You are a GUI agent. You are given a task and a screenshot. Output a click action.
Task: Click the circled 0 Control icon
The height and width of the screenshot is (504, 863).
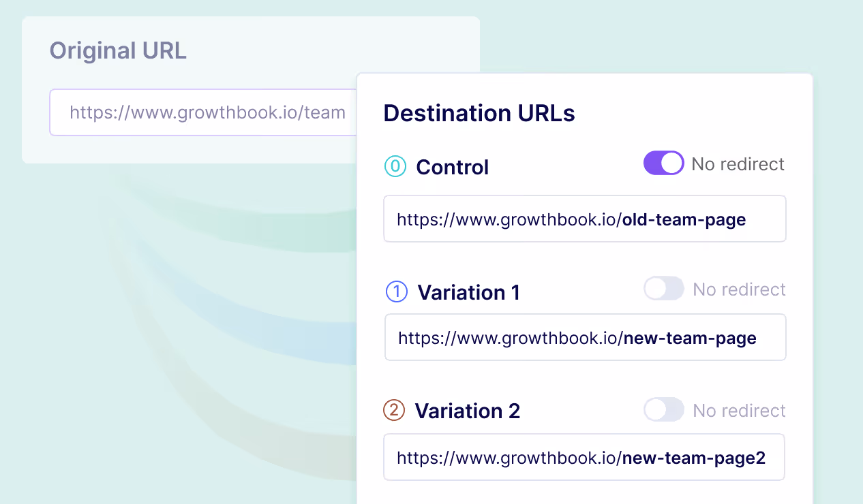pos(395,166)
